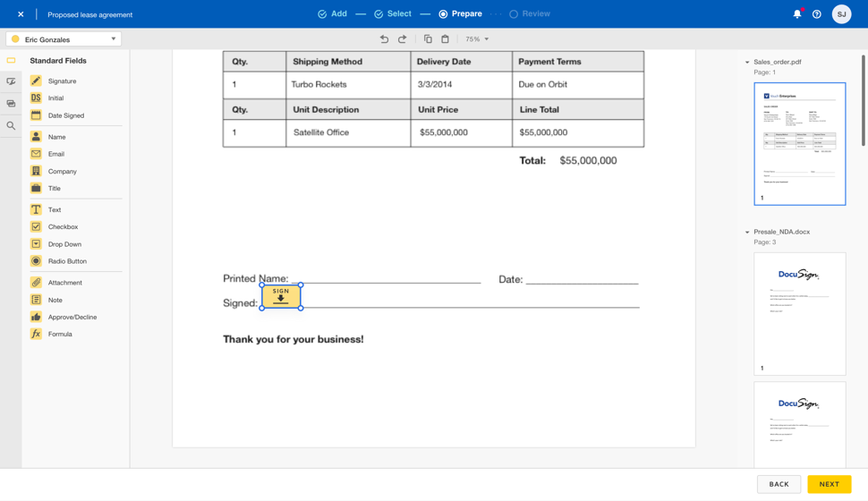Click the thumbnail panel scrollbar

863,99
